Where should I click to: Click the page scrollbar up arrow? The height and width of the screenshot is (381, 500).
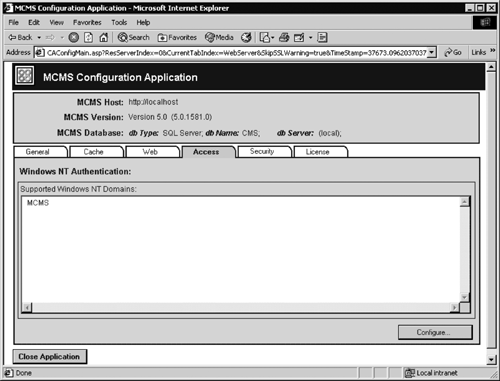point(491,67)
